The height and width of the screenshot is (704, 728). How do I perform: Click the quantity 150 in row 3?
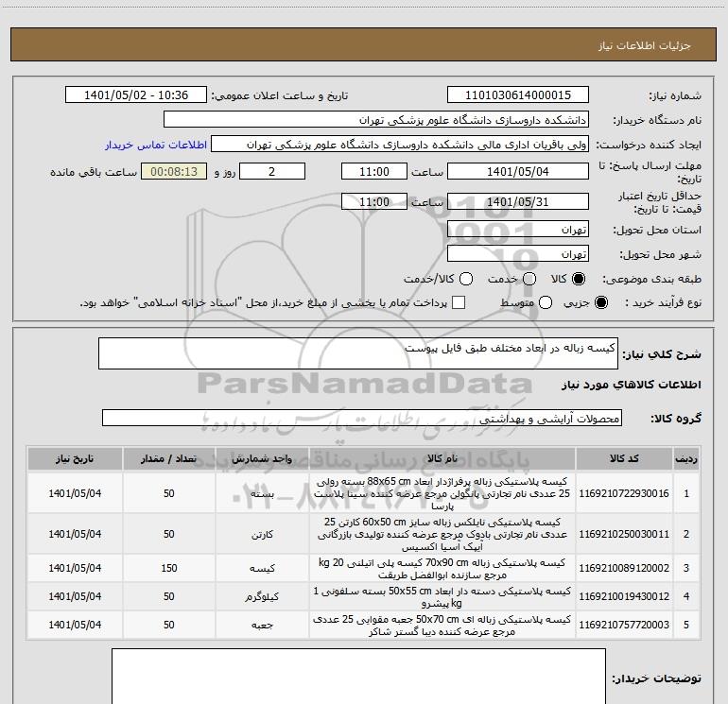coord(168,568)
